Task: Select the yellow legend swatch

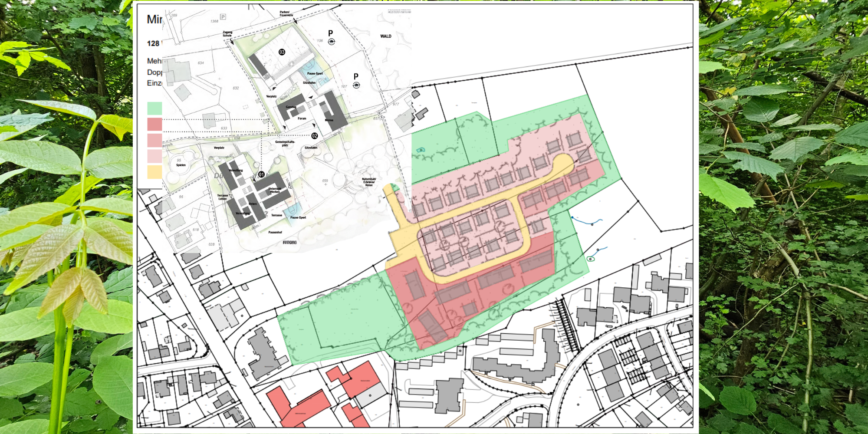Action: click(155, 172)
